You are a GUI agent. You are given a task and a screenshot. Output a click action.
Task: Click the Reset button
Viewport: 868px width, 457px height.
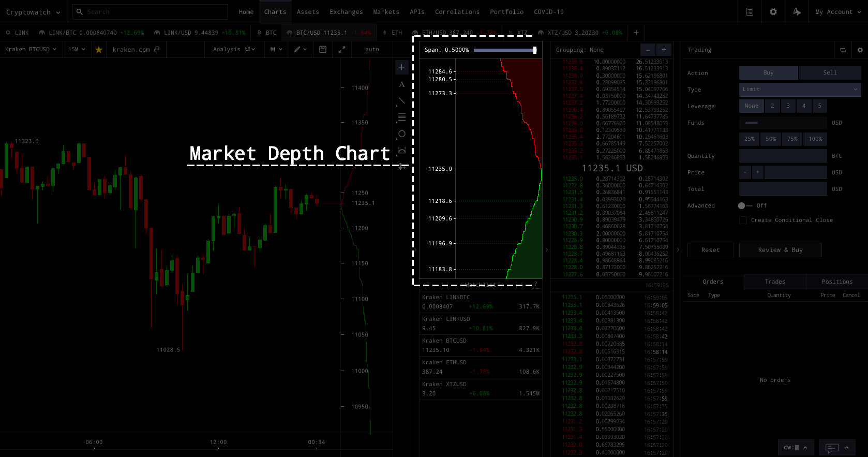click(x=710, y=250)
